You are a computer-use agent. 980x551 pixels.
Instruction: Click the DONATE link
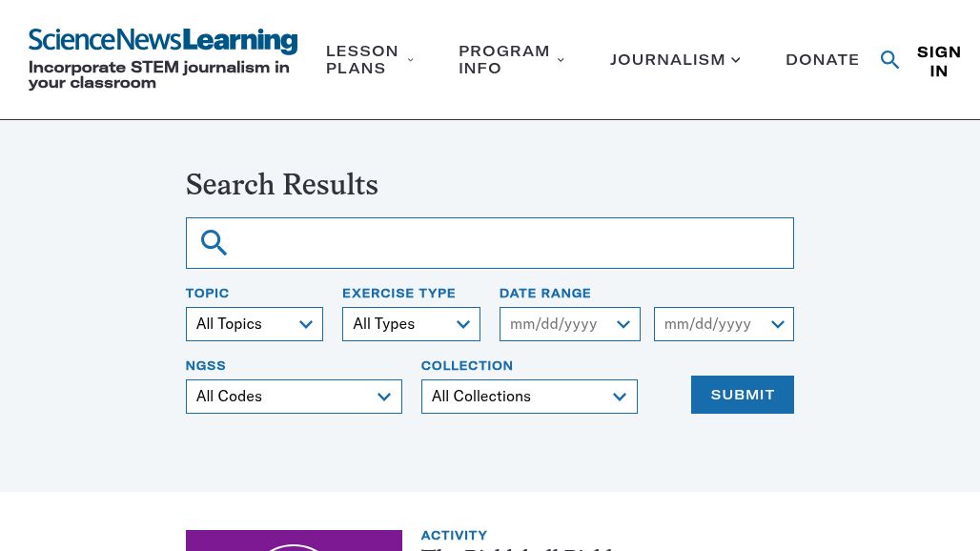(823, 59)
